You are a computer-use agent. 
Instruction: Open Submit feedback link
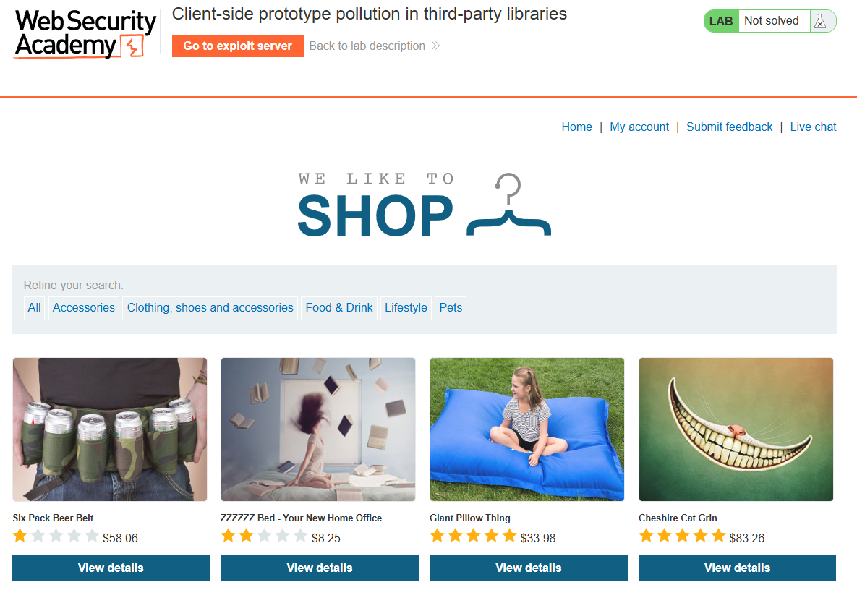[x=729, y=127]
